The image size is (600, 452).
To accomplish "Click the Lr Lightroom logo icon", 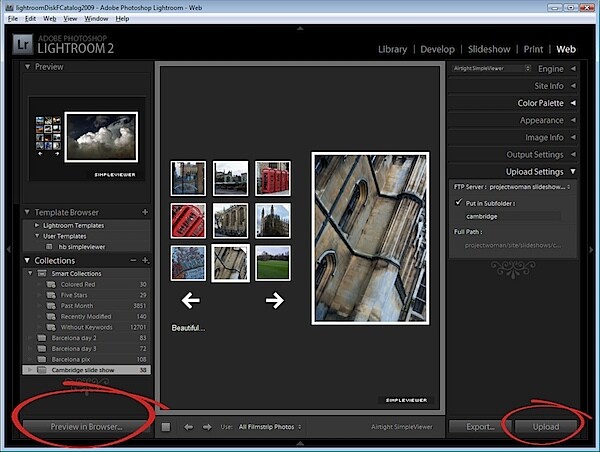I will pos(22,44).
